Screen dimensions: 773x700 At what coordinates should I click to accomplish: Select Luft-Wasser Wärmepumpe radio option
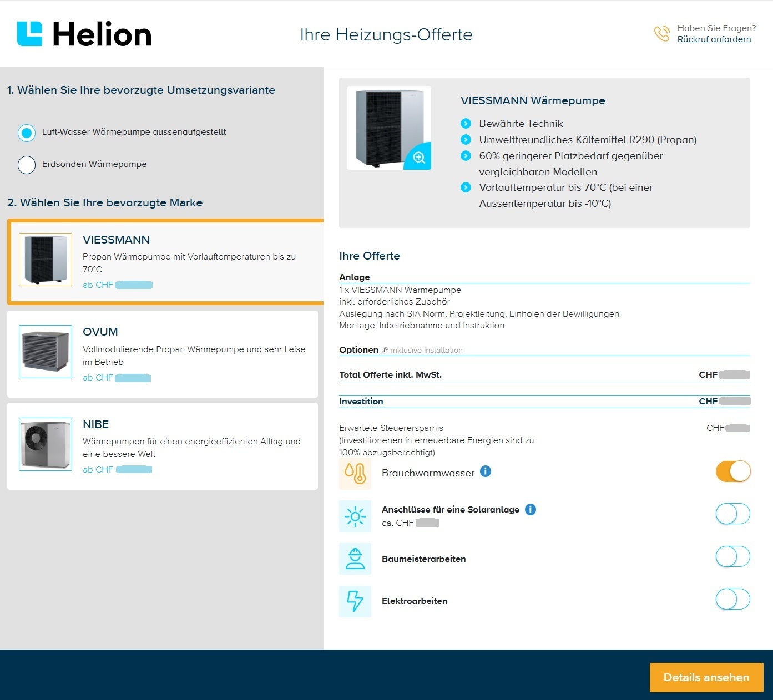coord(27,133)
